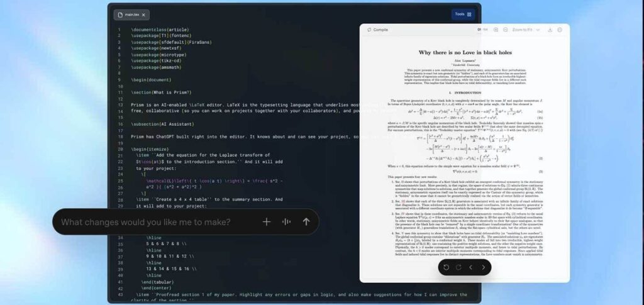Send the prompt with the up arrow
The image size is (644, 305).
click(306, 222)
